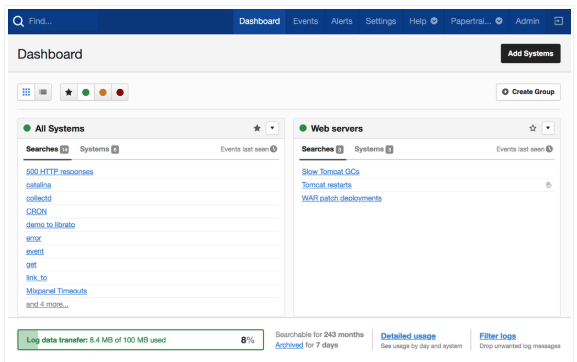The height and width of the screenshot is (362, 577).
Task: Click the Web servers group title
Action: click(337, 128)
